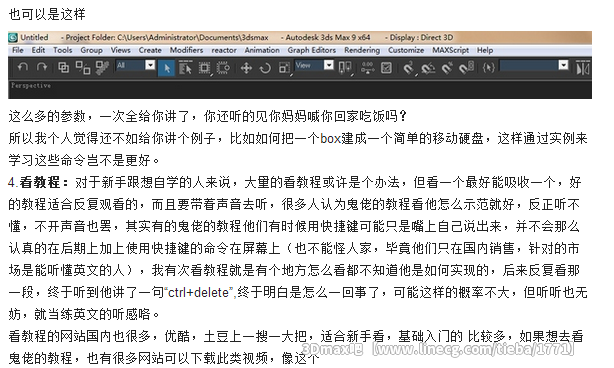Toggle the 3D Snaps magnet

(408, 68)
